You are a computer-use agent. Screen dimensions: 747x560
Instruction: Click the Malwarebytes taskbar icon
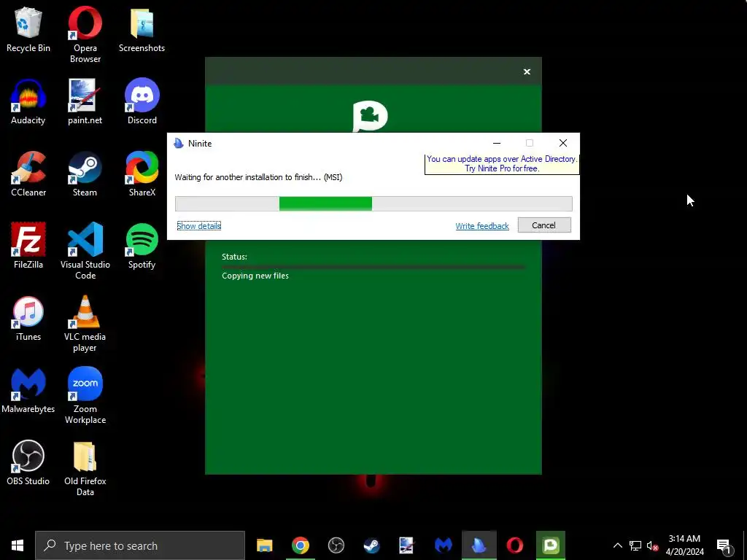[x=443, y=545]
